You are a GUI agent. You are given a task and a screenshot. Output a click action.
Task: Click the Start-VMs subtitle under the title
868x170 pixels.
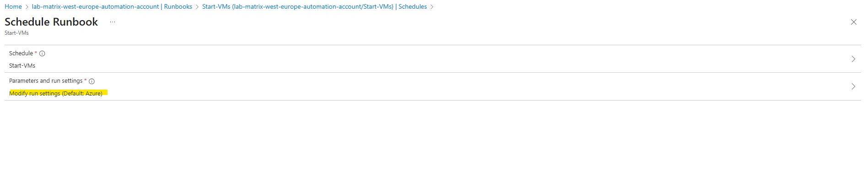[16, 33]
